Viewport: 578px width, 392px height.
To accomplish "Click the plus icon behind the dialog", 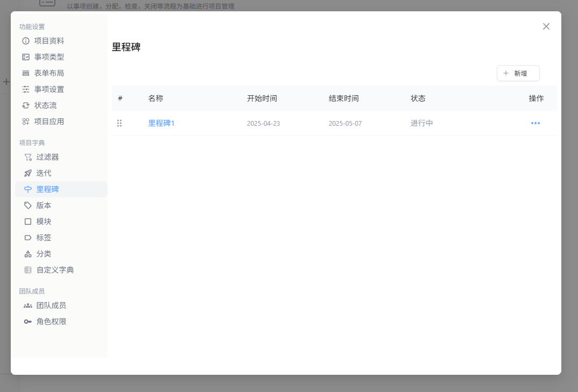I will tap(6, 82).
